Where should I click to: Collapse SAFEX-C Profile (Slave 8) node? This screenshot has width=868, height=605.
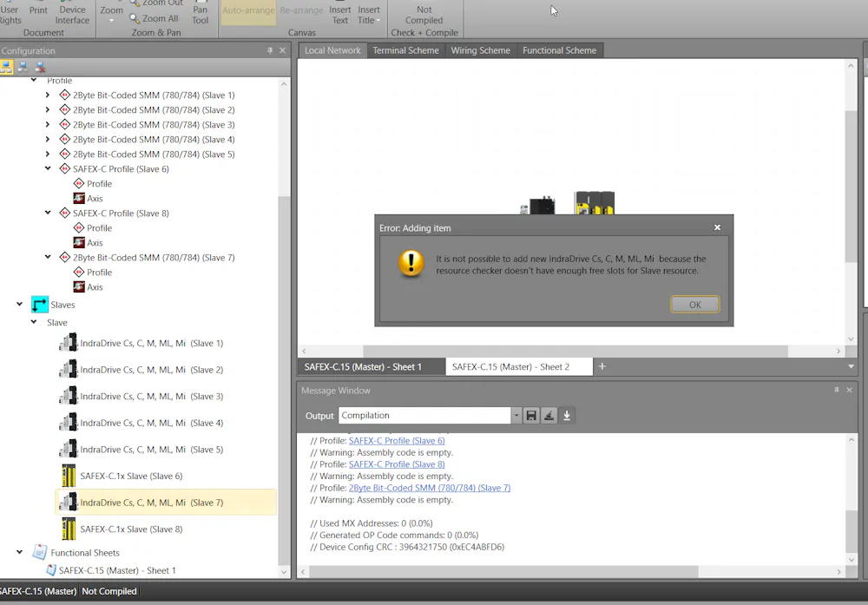[48, 213]
